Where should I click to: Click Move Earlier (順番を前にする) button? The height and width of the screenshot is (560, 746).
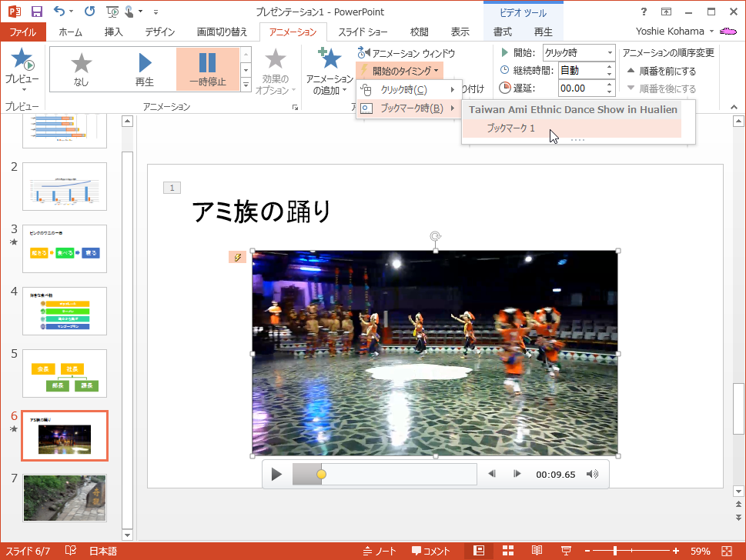click(661, 71)
